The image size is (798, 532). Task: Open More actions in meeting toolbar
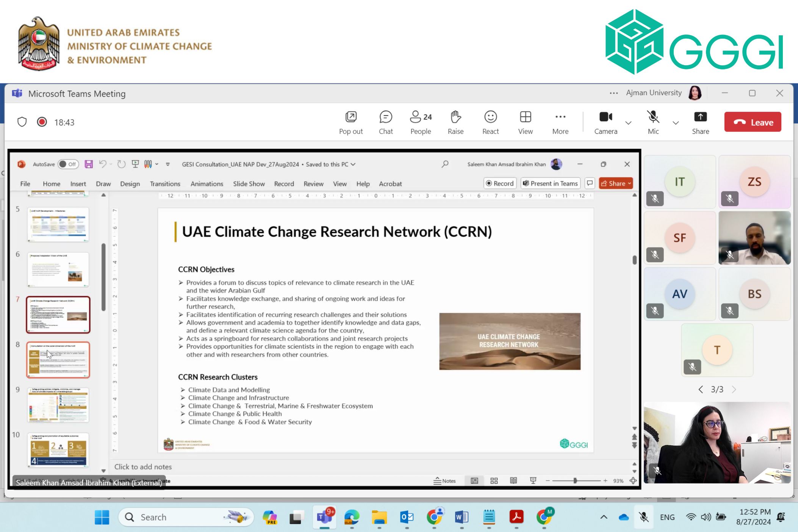click(560, 122)
